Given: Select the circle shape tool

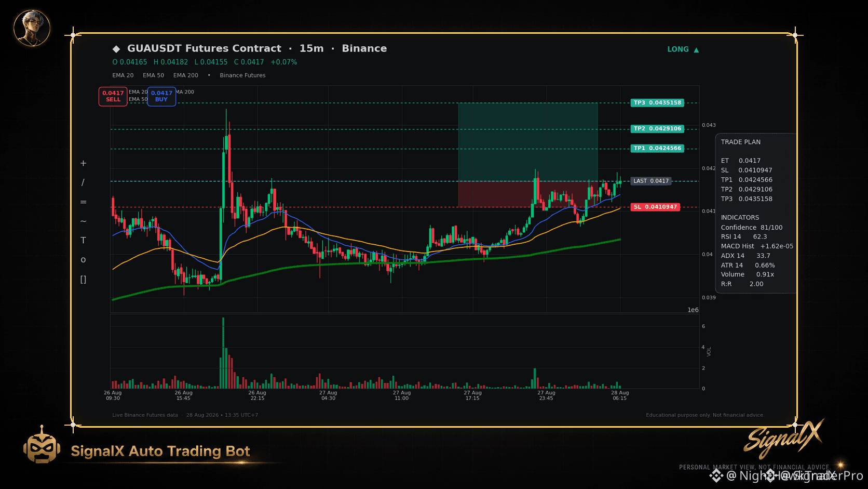Looking at the screenshot, I should [x=83, y=260].
